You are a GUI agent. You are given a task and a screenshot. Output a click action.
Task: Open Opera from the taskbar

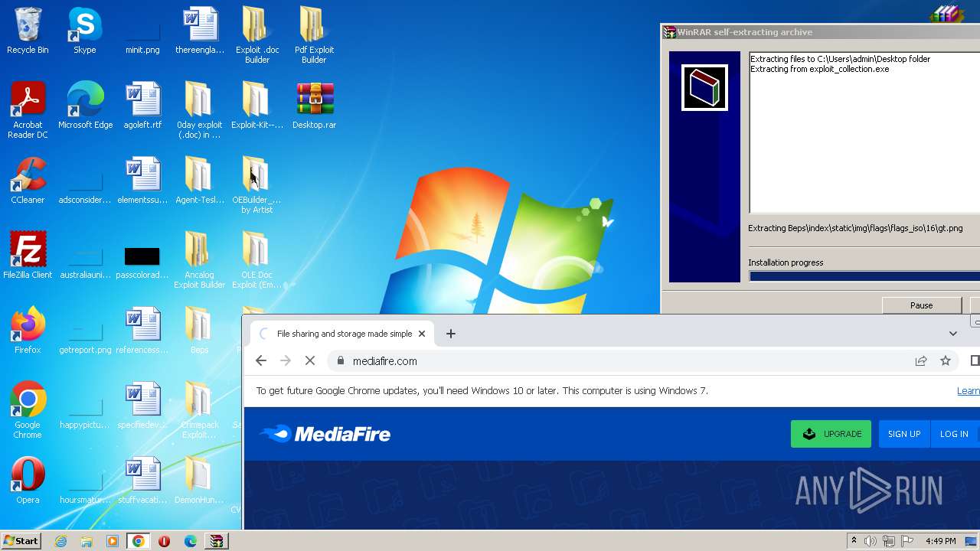pyautogui.click(x=164, y=541)
